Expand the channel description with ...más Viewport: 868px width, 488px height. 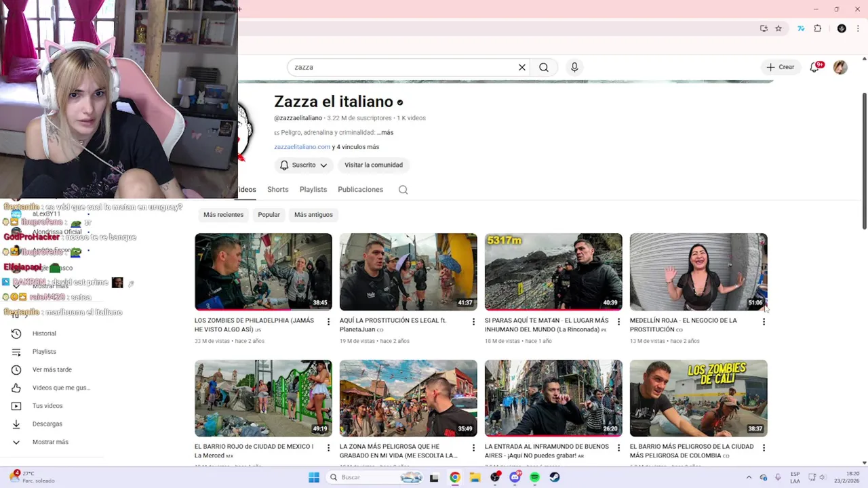tap(385, 133)
